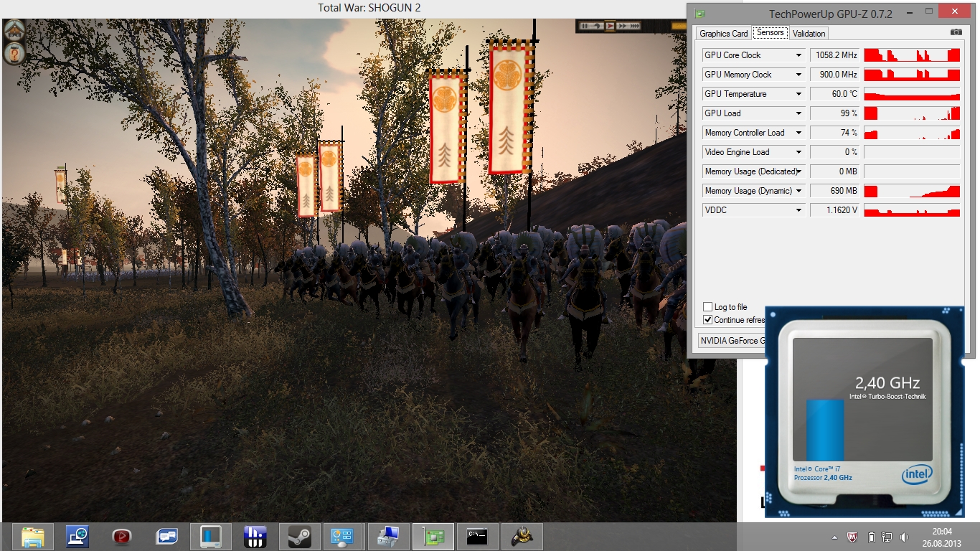Screen dimensions: 980x551
Task: Toggle the Continue refreshing checkbox
Action: point(708,320)
